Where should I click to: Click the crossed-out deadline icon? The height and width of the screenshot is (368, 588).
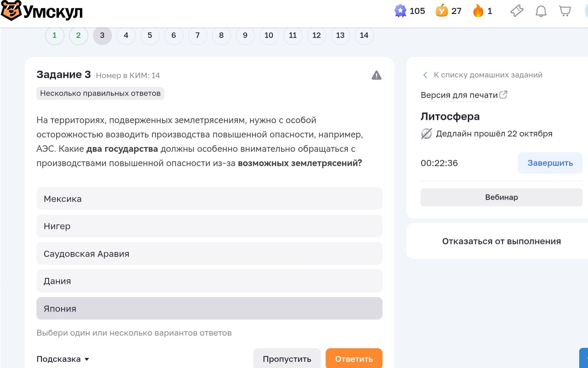click(426, 134)
